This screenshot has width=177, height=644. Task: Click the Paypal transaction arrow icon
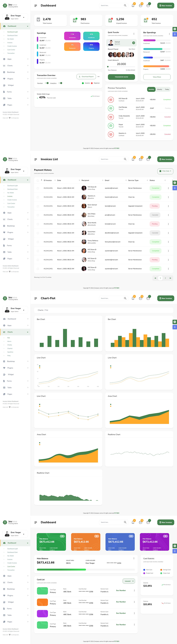pyautogui.click(x=111, y=125)
